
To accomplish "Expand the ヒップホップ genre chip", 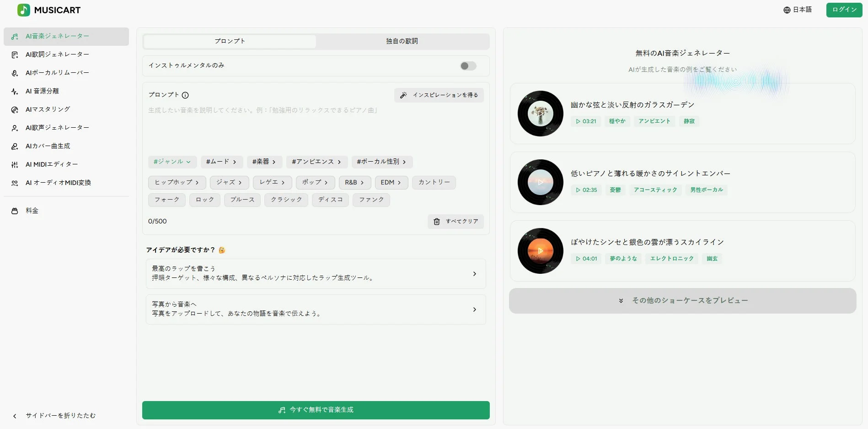I will (177, 182).
